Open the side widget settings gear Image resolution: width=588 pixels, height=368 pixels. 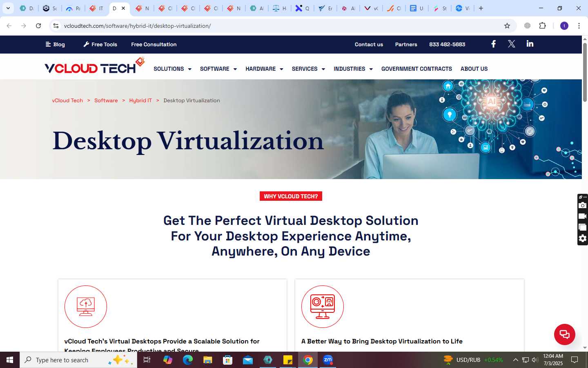583,238
